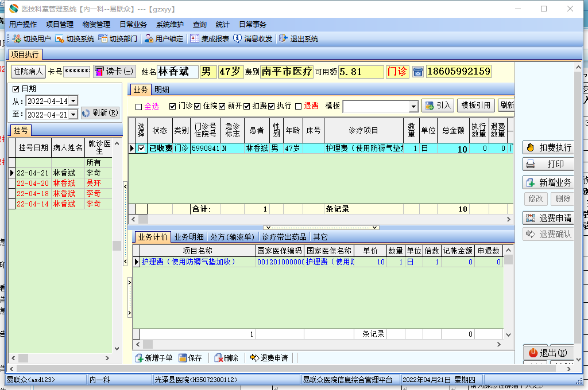Screen dimensions: 588x390
Task: Click the 删除 button in right panel
Action: coord(563,198)
